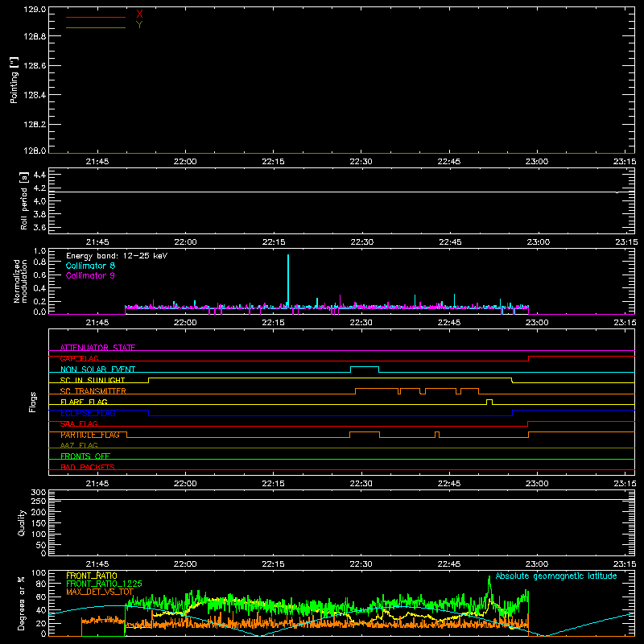Click the red X legend label
This screenshot has width=644, height=644.
pos(139,14)
